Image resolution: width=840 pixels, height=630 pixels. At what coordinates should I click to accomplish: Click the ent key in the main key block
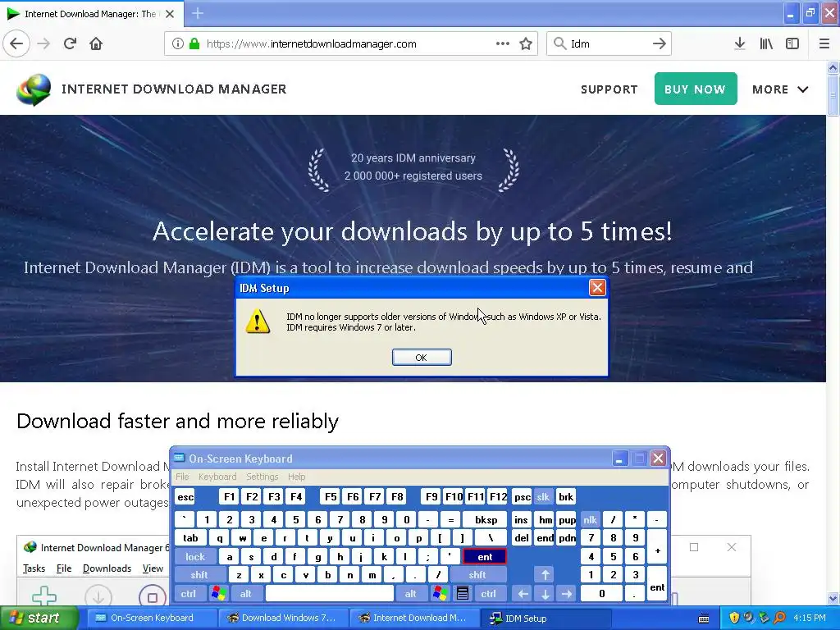(485, 557)
